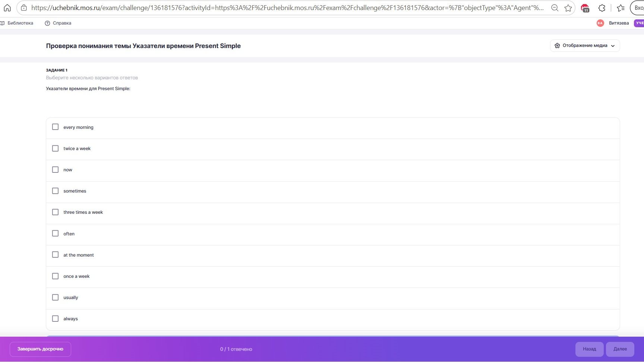Click the Назад button
This screenshot has width=644, height=362.
[x=589, y=349]
